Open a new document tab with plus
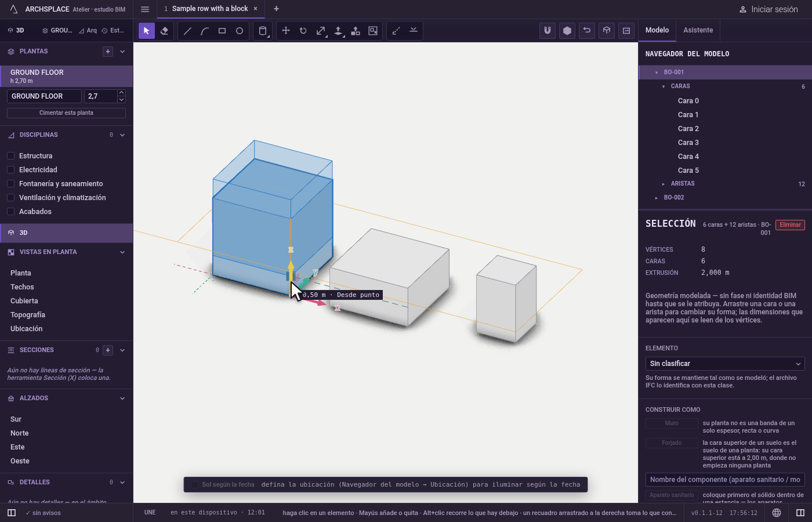The image size is (812, 522). [x=276, y=9]
